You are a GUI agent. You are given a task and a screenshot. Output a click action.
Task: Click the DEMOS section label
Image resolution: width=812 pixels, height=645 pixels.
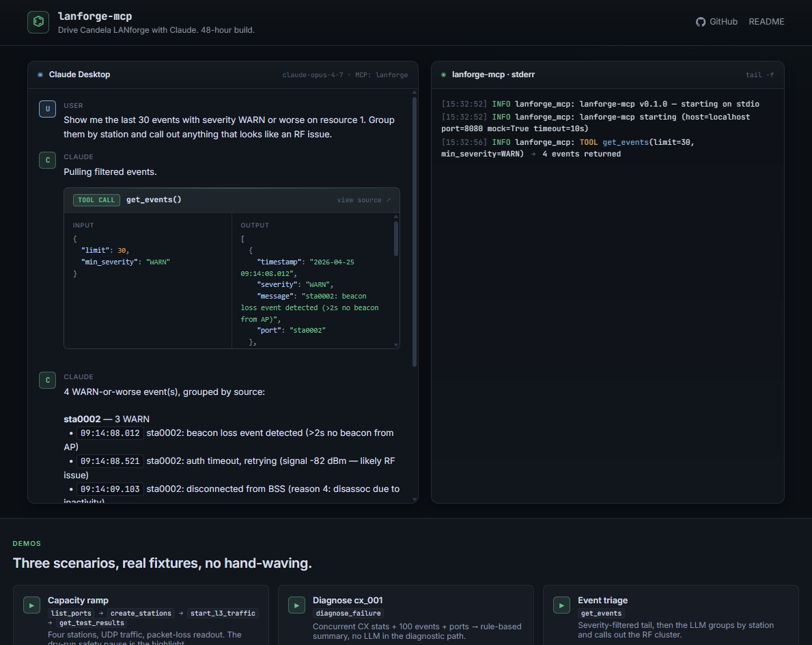[x=27, y=543]
